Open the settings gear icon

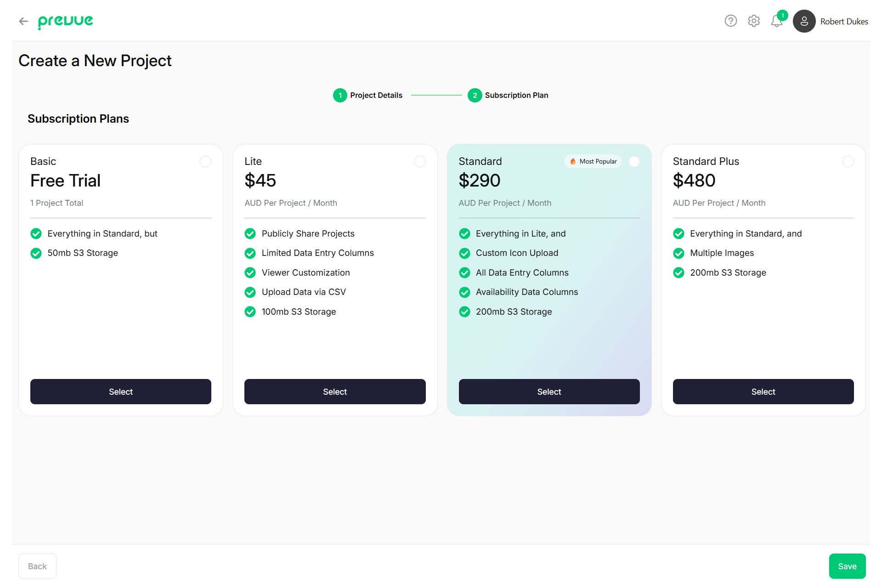coord(753,21)
